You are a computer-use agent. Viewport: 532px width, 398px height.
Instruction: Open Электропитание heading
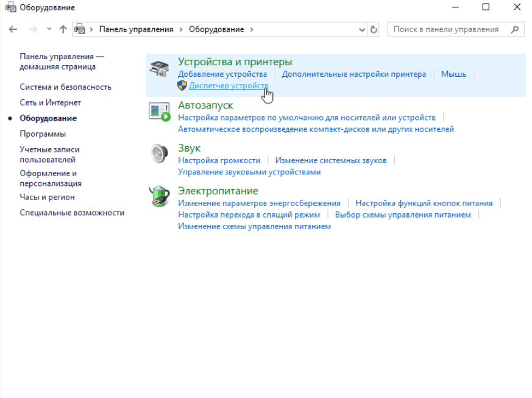pos(218,191)
